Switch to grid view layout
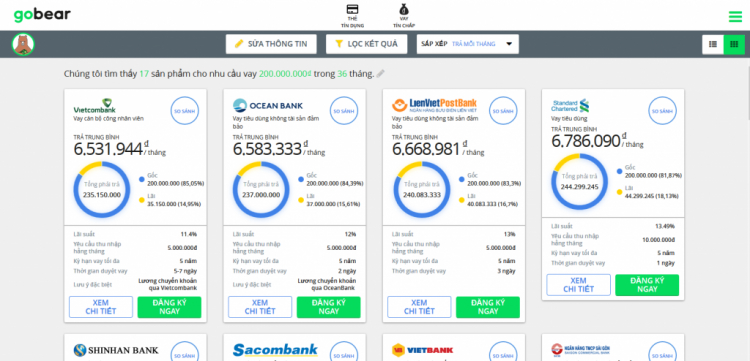The width and height of the screenshot is (750, 361). 734,44
